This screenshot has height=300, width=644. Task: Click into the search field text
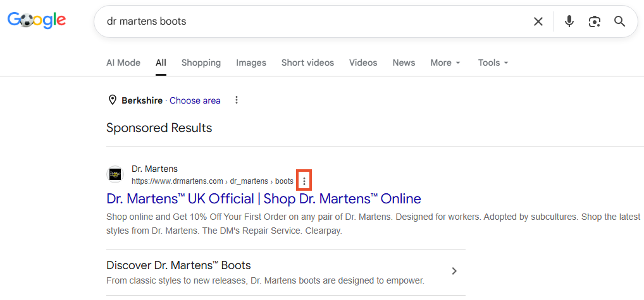click(147, 21)
